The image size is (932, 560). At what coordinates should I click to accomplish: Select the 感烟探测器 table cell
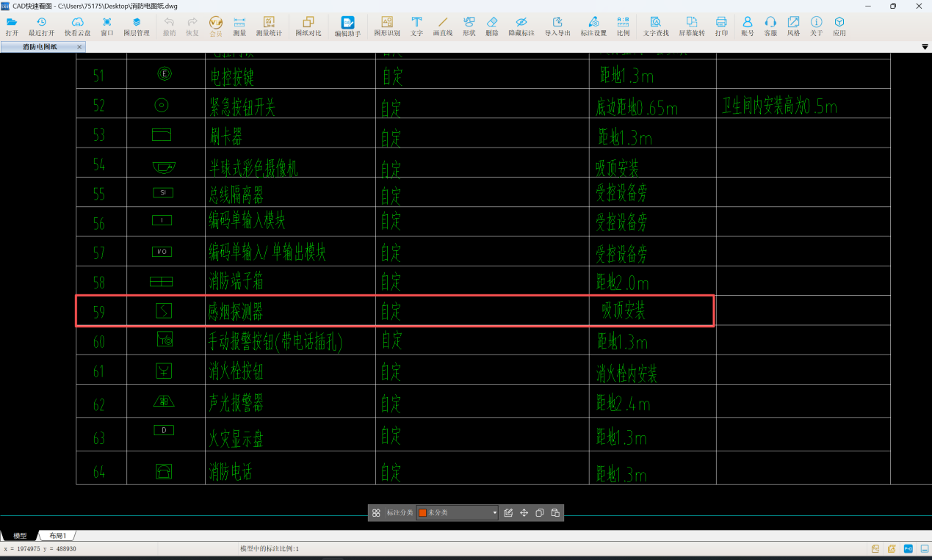[x=290, y=310]
